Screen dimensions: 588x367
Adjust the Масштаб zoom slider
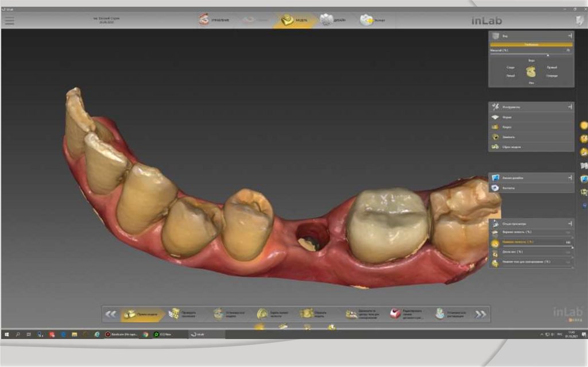(547, 55)
